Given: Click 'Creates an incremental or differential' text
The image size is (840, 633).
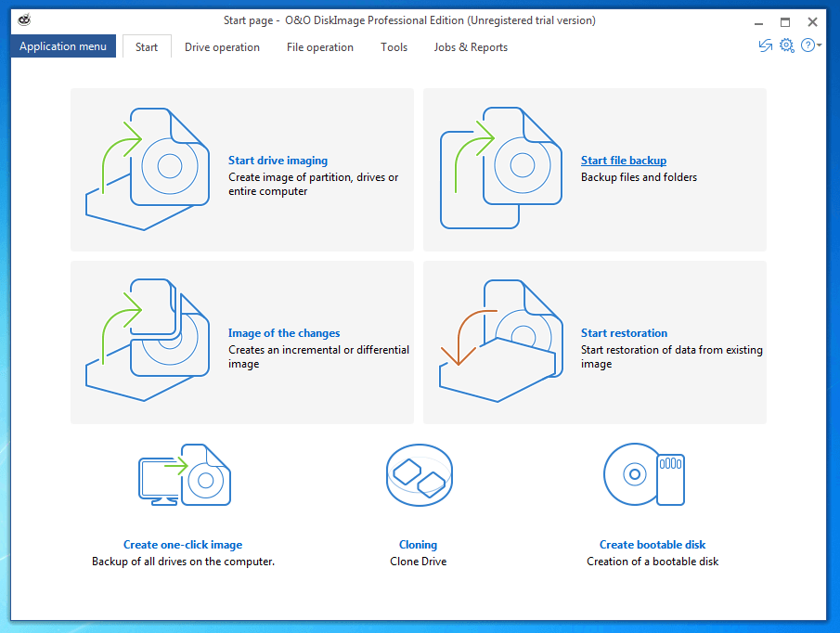Looking at the screenshot, I should pyautogui.click(x=318, y=350).
